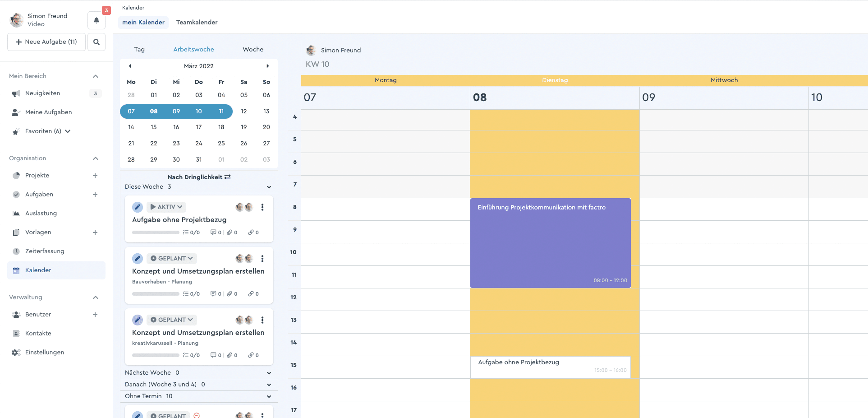Open three-dot menu on kreativkarussell Konzept card
This screenshot has width=868, height=418.
click(262, 320)
